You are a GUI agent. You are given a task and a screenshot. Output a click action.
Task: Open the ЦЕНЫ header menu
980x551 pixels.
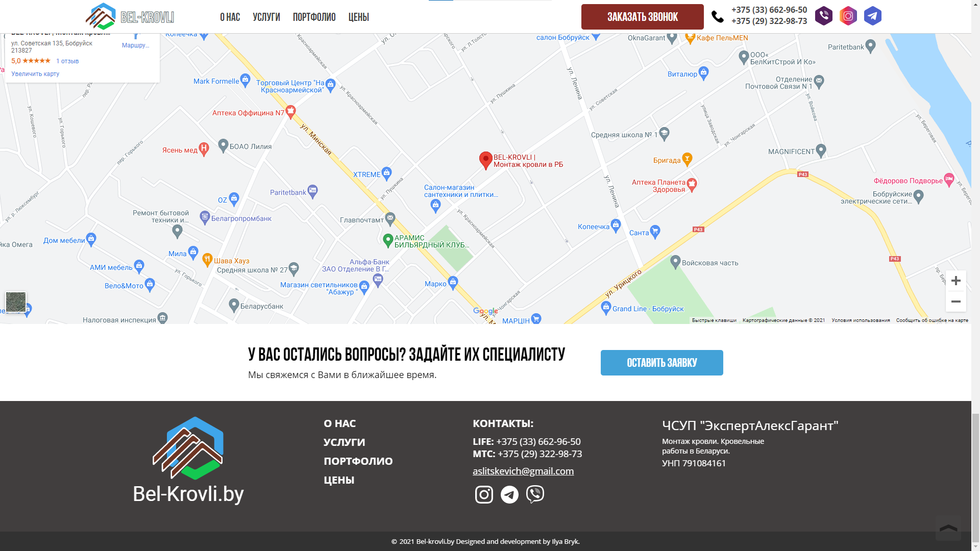359,17
